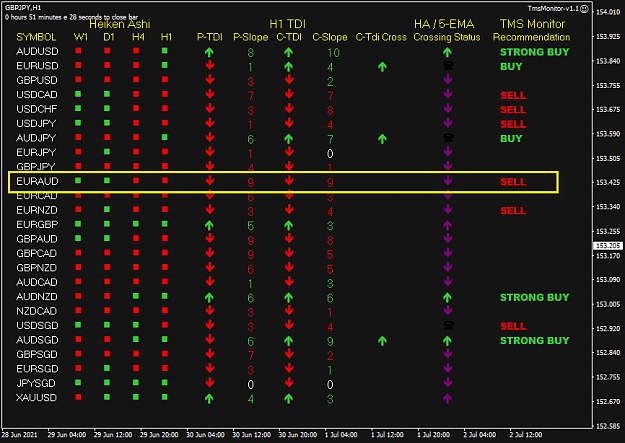
Task: Click the EURJPY C-Slope value 0
Action: [330, 154]
